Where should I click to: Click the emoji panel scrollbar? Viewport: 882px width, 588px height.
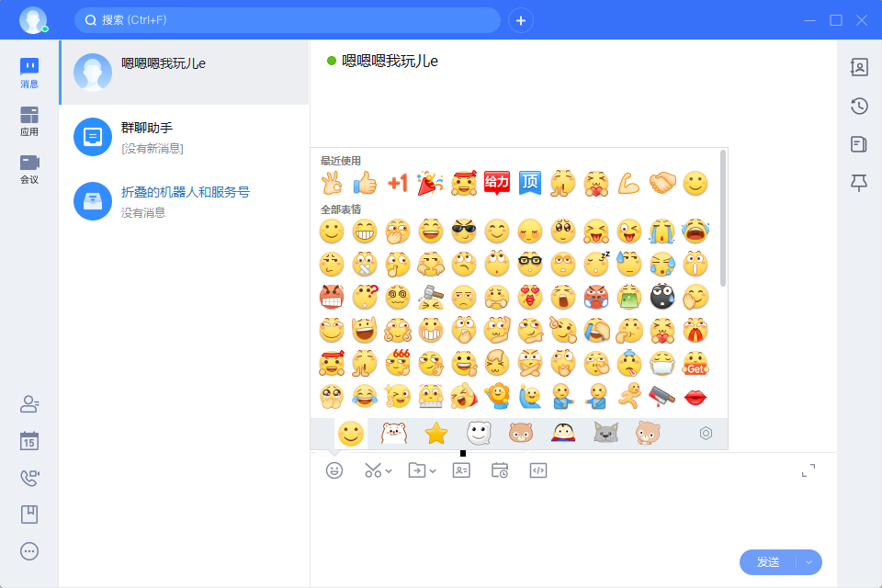point(723,219)
